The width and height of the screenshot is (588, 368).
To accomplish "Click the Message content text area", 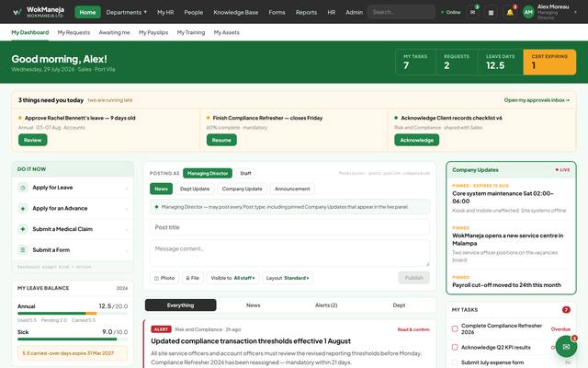I will coord(290,254).
